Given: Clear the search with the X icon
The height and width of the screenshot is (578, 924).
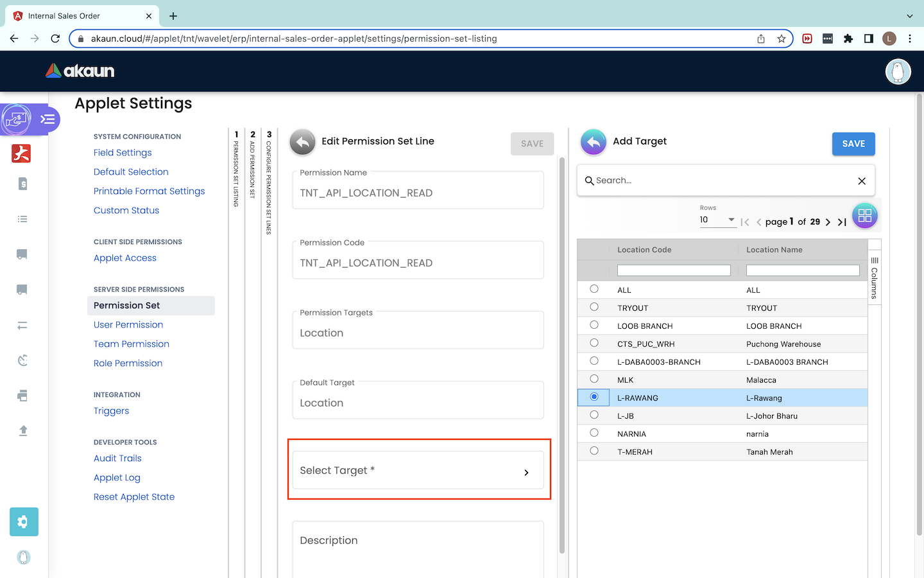Looking at the screenshot, I should click(x=862, y=181).
